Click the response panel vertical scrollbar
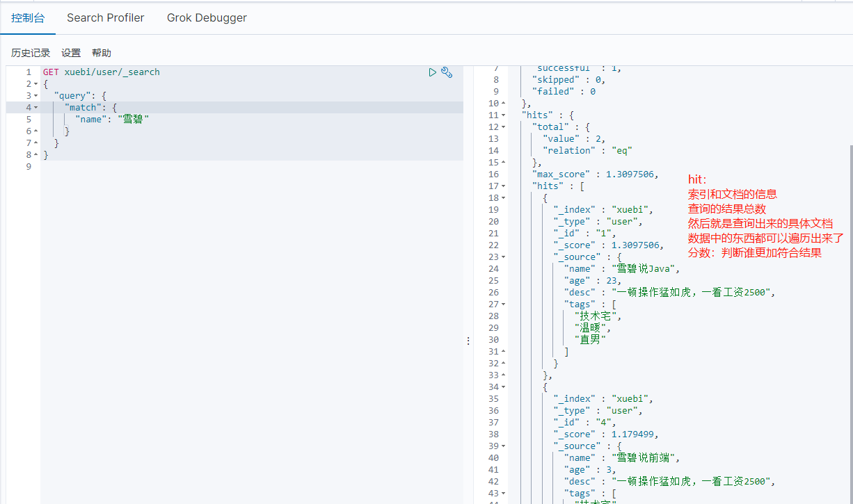This screenshot has width=853, height=504. (x=850, y=313)
